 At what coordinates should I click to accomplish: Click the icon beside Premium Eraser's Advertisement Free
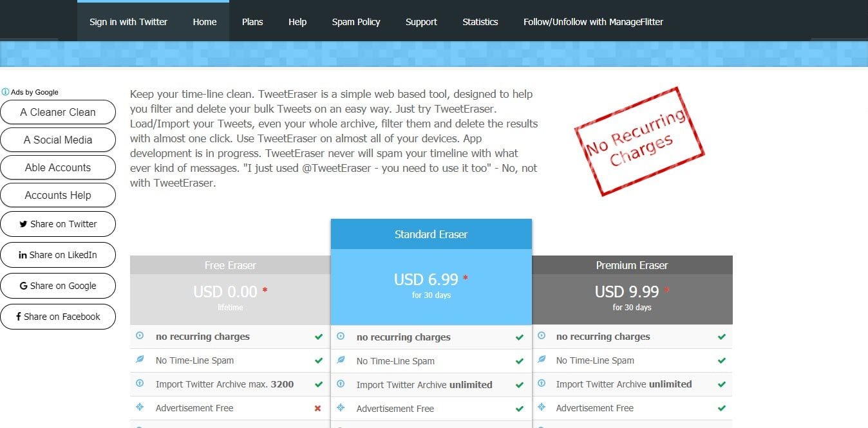(542, 407)
